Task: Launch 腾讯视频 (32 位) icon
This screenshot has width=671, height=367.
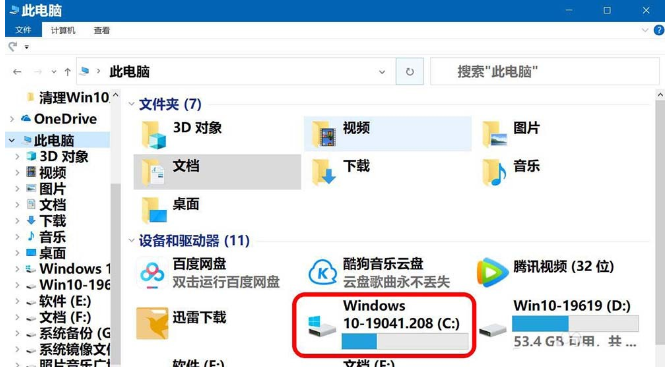Action: [493, 272]
